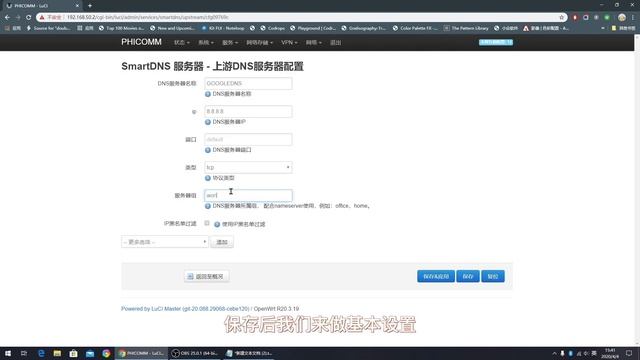Viewport: 640px width, 360px height.
Task: Click the browser address bar URL
Action: [148, 17]
